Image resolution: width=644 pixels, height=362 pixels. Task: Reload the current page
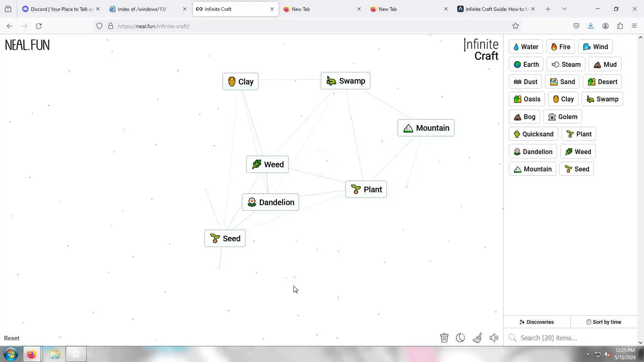pos(39,26)
